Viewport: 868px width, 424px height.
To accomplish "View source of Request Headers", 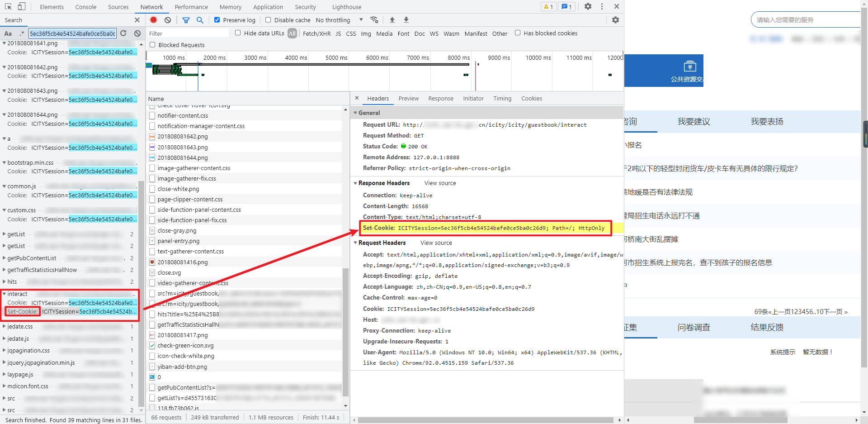I will pyautogui.click(x=436, y=243).
